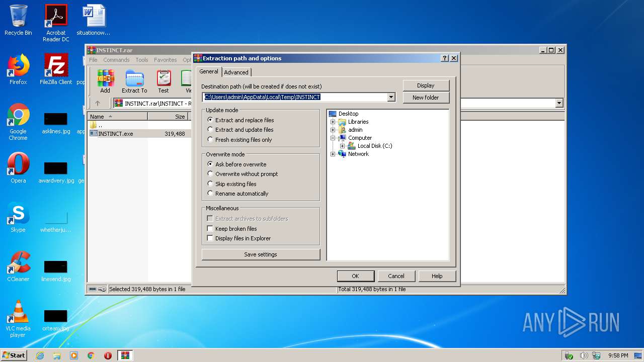The image size is (644, 362).
Task: Select Overwrite without prompt option
Action: [243, 174]
